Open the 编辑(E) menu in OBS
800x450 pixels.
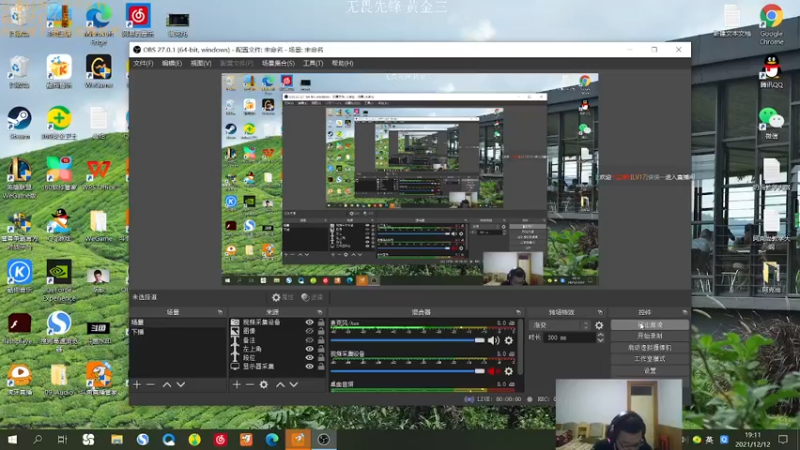tap(171, 63)
